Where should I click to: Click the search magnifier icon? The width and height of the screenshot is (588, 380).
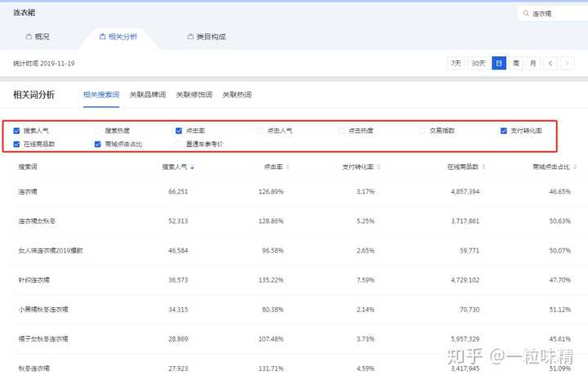pos(526,14)
